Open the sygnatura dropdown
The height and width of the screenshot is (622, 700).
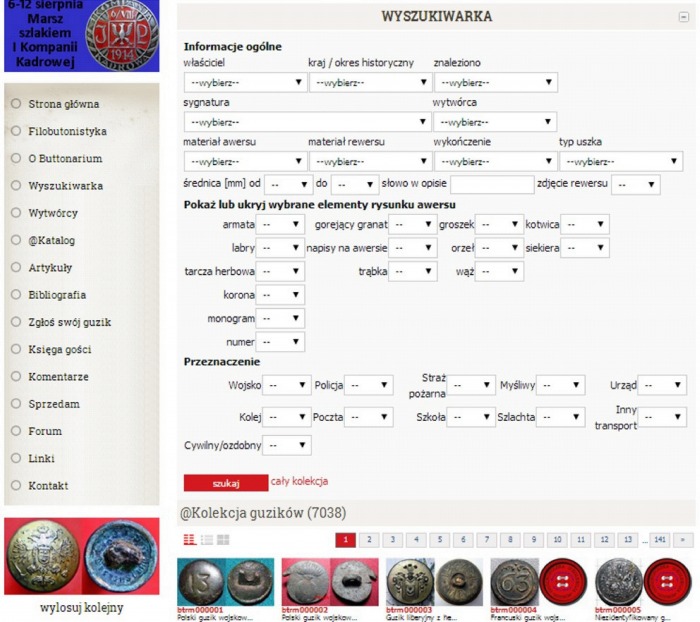(308, 122)
